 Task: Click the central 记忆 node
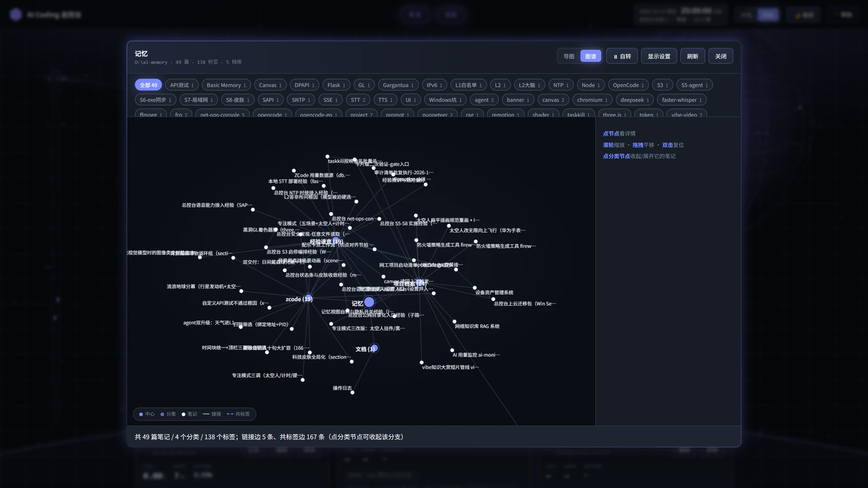coord(369,302)
